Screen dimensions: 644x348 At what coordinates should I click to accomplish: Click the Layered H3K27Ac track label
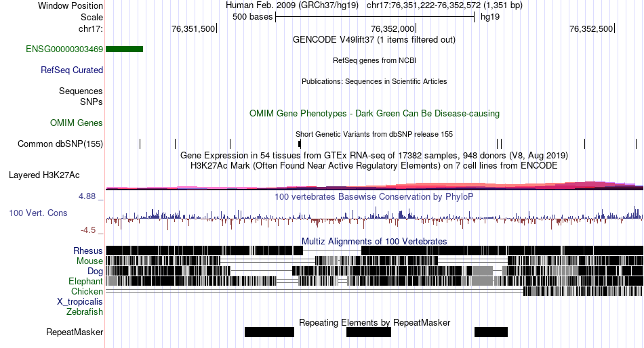pyautogui.click(x=44, y=175)
